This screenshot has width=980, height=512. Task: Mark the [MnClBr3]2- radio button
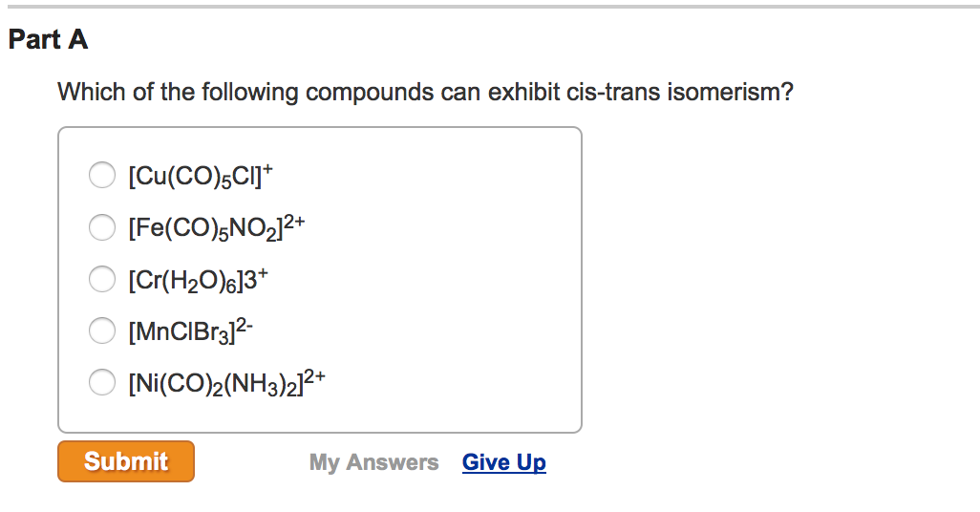point(101,331)
